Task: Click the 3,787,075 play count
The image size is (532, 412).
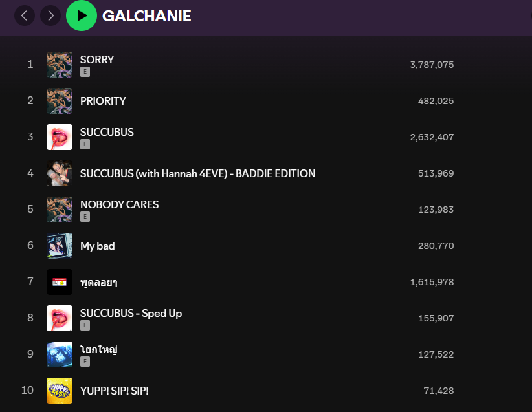Action: point(432,65)
